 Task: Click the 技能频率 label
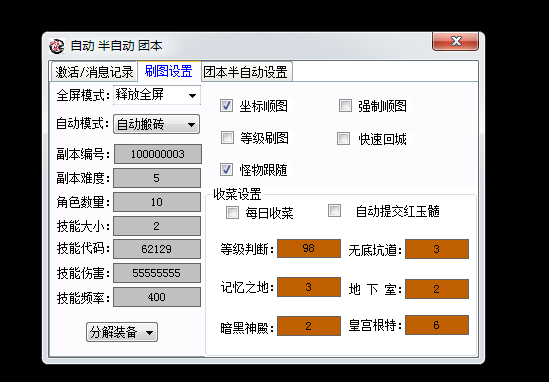(x=83, y=298)
